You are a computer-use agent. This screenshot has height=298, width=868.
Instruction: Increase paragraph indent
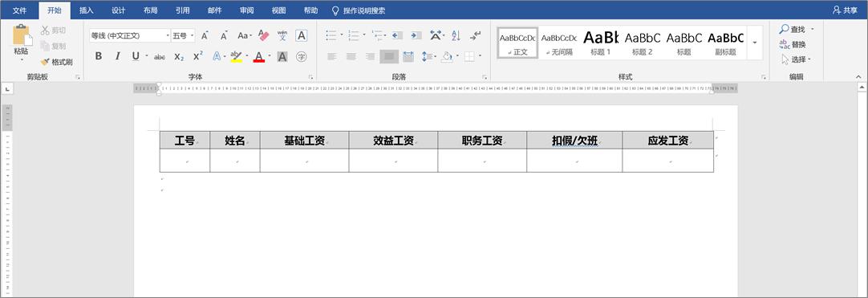416,35
